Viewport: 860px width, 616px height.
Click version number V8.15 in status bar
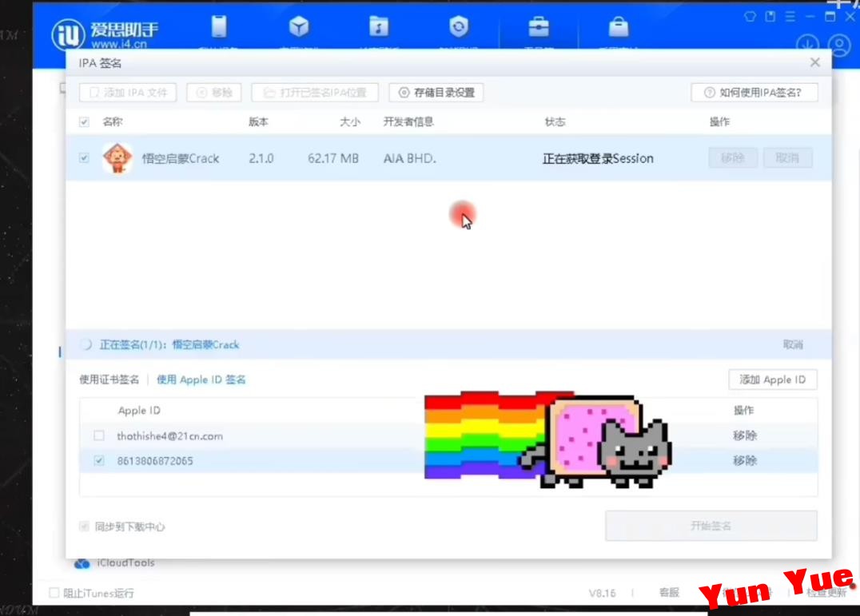tap(602, 593)
